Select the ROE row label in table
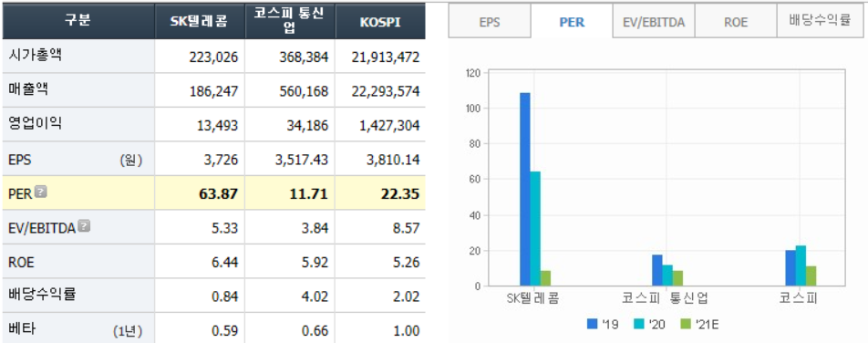 pyautogui.click(x=22, y=262)
